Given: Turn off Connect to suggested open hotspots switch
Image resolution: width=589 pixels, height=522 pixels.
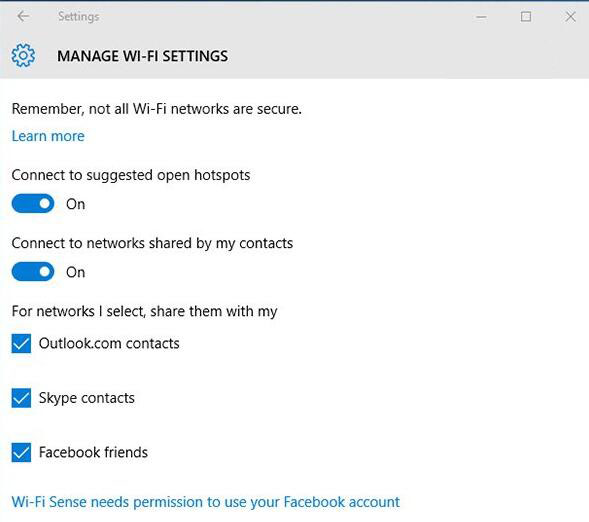Looking at the screenshot, I should click(33, 204).
